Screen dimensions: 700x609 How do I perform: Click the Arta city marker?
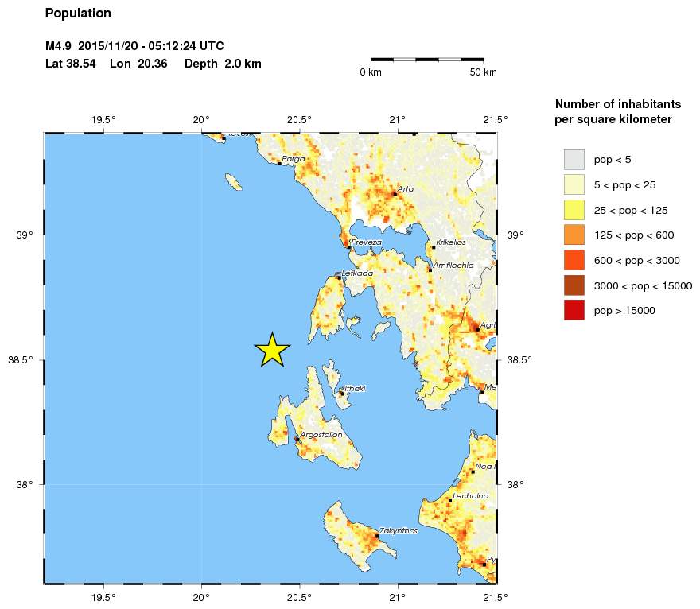[x=395, y=194]
